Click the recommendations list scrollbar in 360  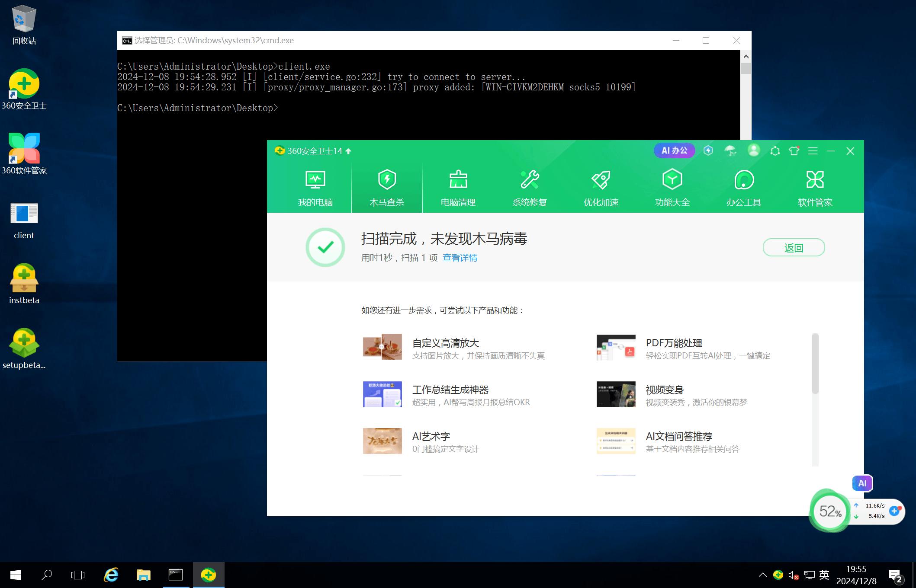tap(815, 364)
